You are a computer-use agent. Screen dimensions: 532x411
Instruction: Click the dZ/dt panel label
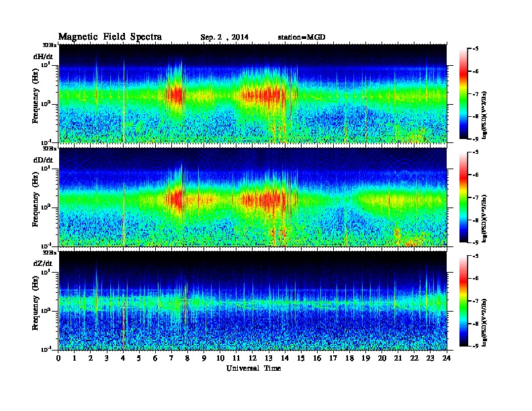coord(43,263)
